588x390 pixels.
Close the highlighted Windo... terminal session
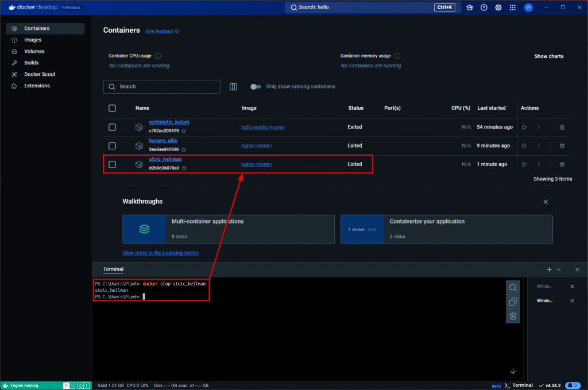point(572,301)
